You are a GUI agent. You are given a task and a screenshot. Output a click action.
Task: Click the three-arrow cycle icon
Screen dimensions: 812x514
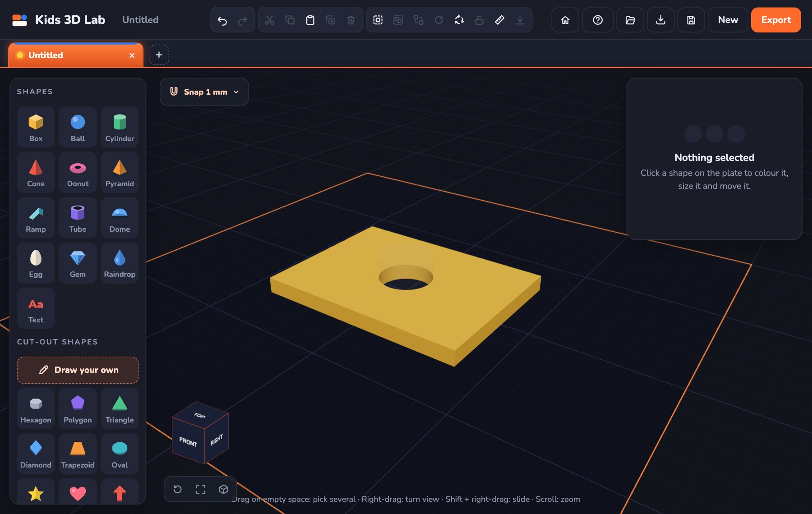(x=459, y=20)
